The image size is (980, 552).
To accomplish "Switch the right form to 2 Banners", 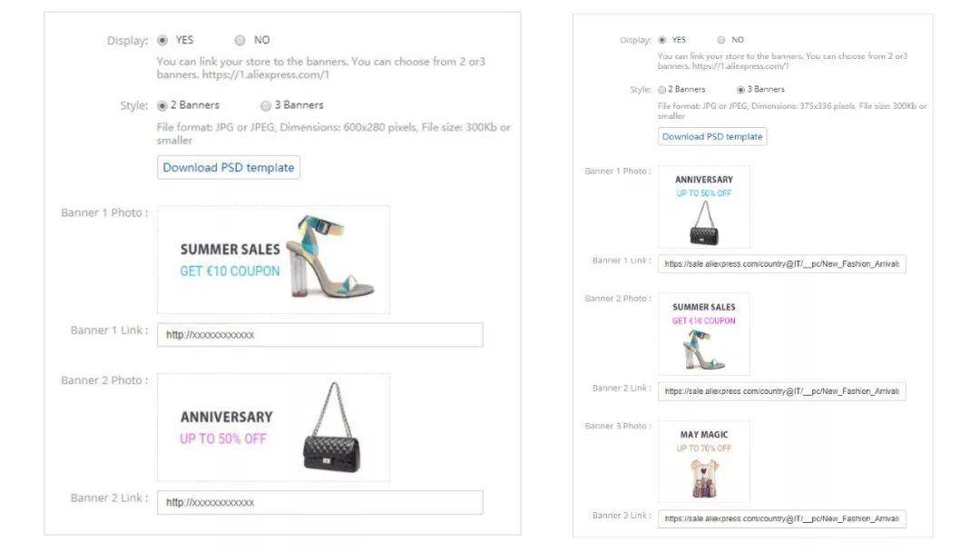I will tap(662, 90).
